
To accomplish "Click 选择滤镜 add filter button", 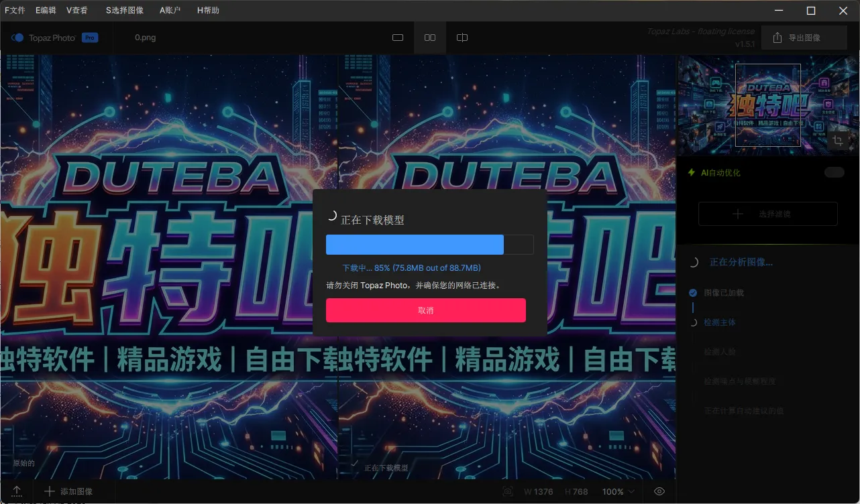I will 768,214.
